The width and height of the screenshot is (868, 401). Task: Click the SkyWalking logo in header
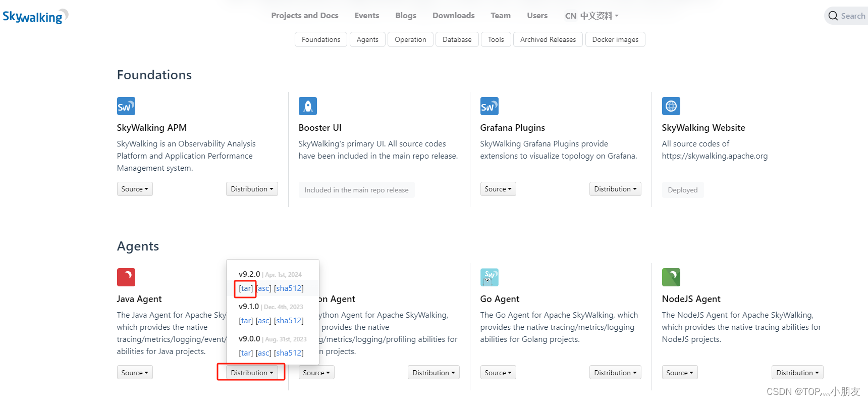tap(35, 17)
